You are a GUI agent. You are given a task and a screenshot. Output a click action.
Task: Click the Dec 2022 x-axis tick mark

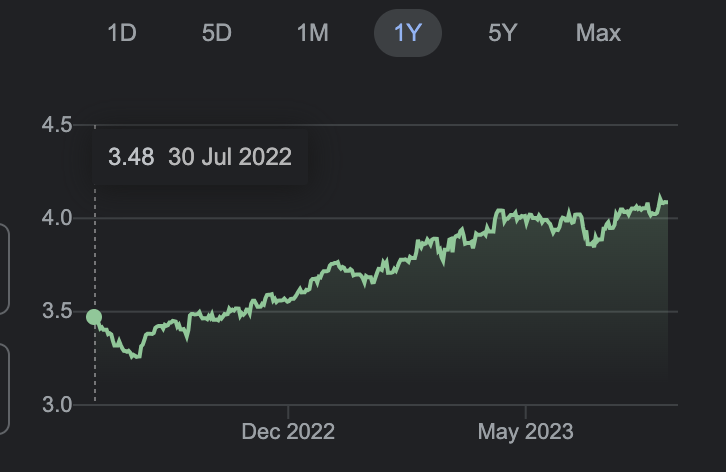click(288, 412)
